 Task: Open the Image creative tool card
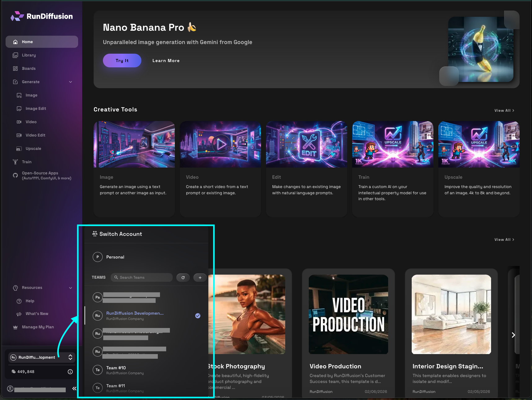coord(134,169)
